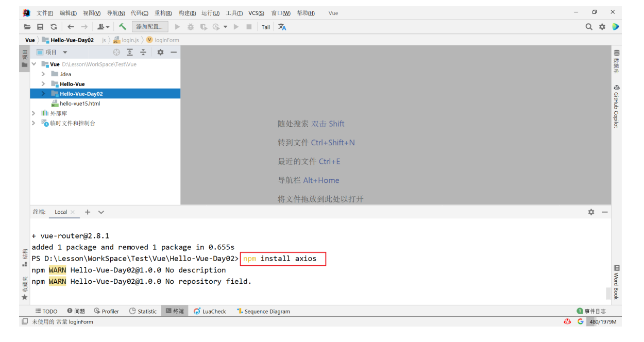This screenshot has width=644, height=342.
Task: Open the 工具(T) menu
Action: 234,13
